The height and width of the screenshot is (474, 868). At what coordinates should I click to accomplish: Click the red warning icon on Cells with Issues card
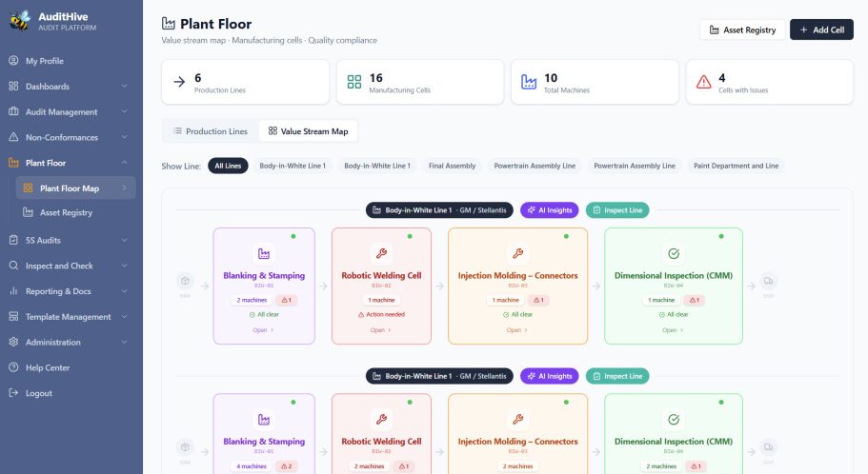[x=703, y=83]
